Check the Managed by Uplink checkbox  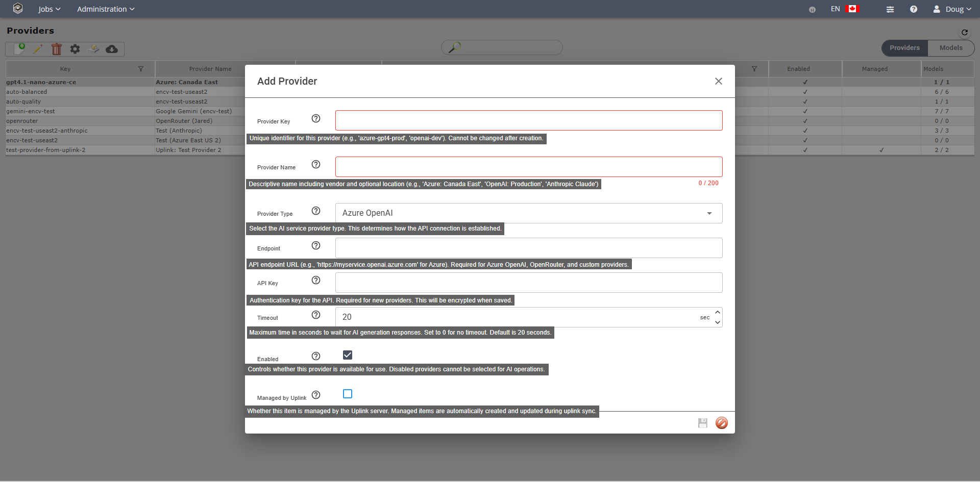pyautogui.click(x=348, y=394)
